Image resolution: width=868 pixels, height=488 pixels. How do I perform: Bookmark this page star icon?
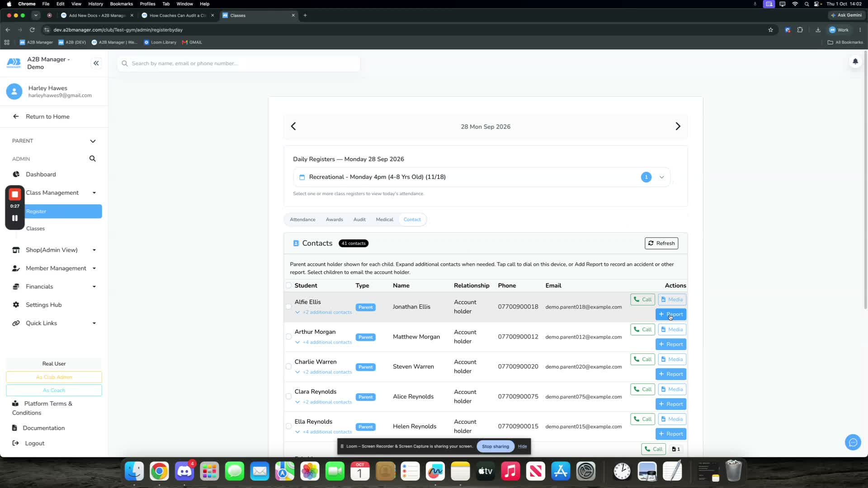(770, 30)
